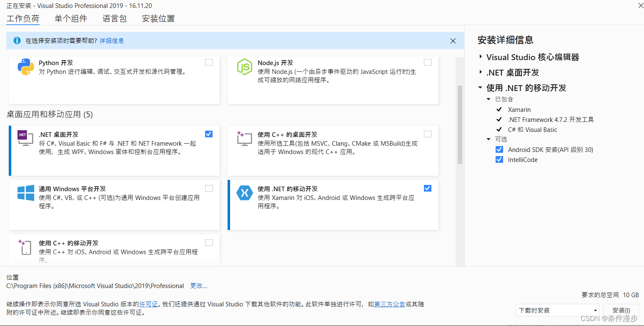Open the 详细信息 help link
Screen dimensions: 644x326
tap(112, 40)
